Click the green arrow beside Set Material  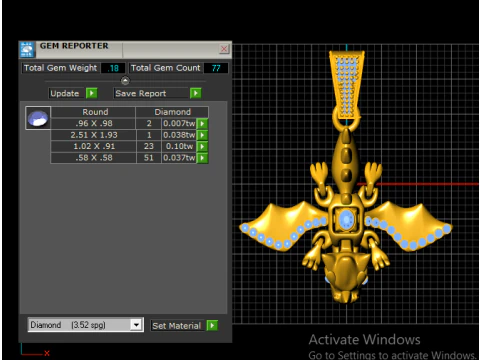pyautogui.click(x=212, y=325)
